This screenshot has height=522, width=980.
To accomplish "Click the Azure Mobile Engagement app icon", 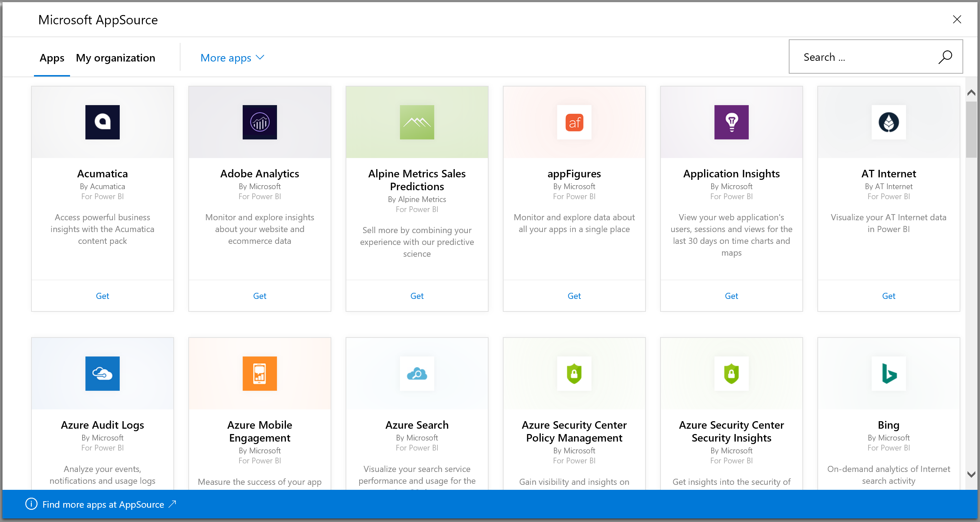I will (259, 374).
